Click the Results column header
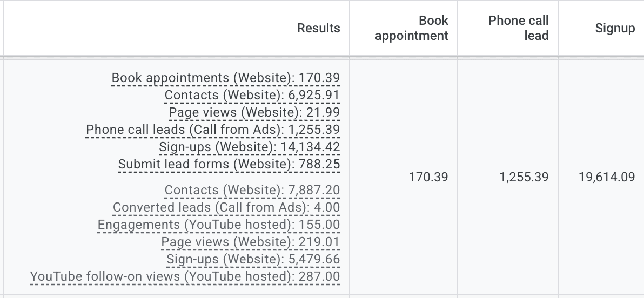644x298 pixels. (x=318, y=28)
